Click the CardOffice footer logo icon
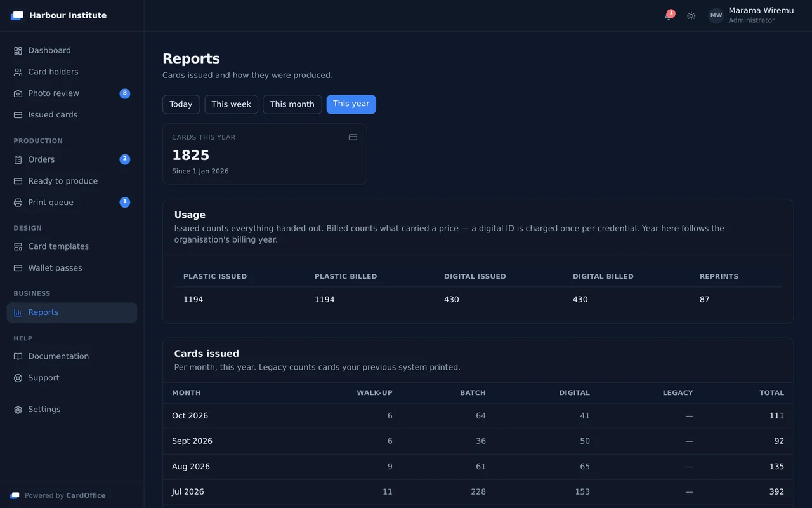The height and width of the screenshot is (508, 812). [x=15, y=495]
